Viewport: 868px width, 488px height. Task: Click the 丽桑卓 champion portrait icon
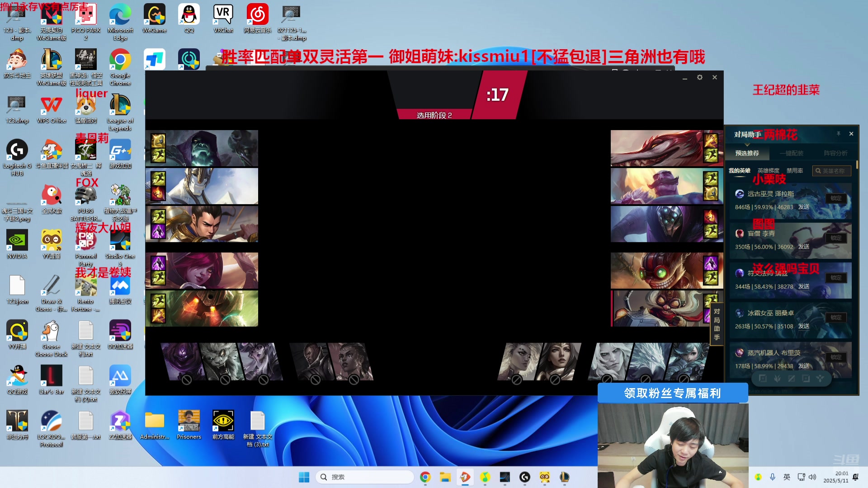pyautogui.click(x=740, y=313)
